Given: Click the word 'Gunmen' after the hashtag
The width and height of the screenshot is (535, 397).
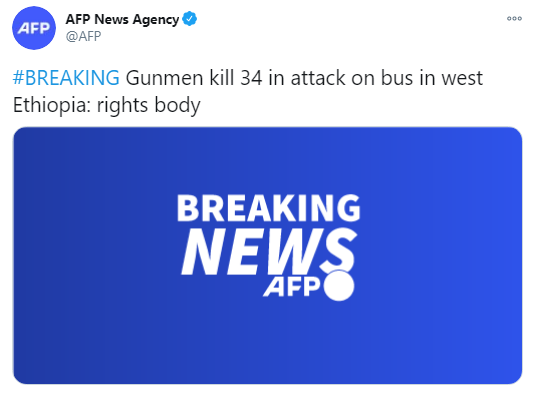Looking at the screenshot, I should click(x=164, y=78).
